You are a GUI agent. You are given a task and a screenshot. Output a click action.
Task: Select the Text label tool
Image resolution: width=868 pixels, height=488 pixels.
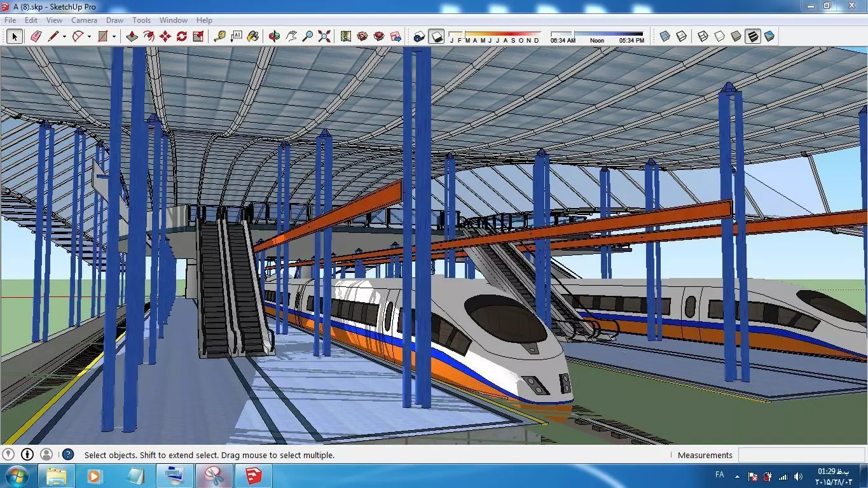click(237, 36)
